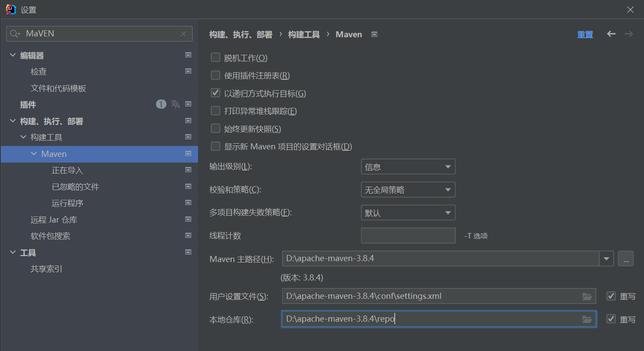Open the 正在导入 settings page

coord(67,170)
